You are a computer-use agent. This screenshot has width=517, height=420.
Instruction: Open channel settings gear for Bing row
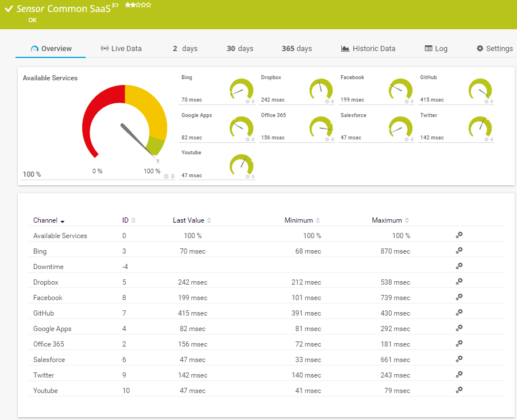tap(459, 251)
